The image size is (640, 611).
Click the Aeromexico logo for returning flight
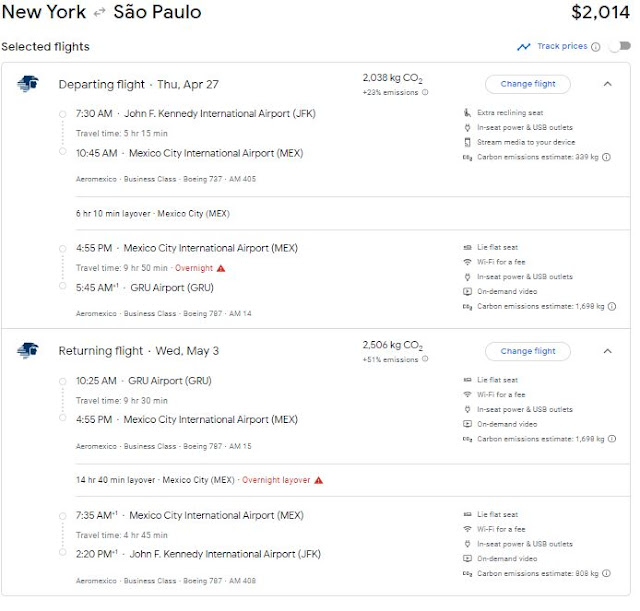[27, 351]
